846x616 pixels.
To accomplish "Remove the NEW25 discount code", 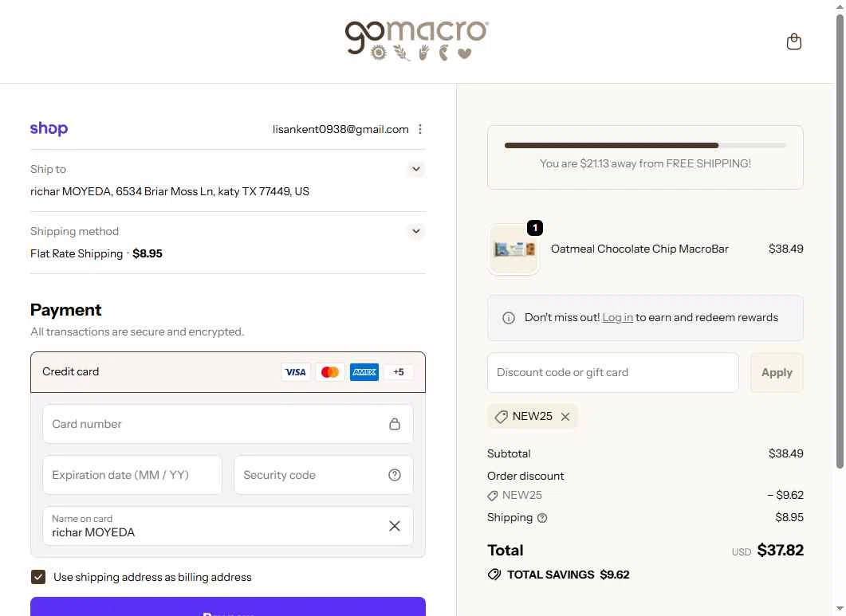I will (565, 417).
